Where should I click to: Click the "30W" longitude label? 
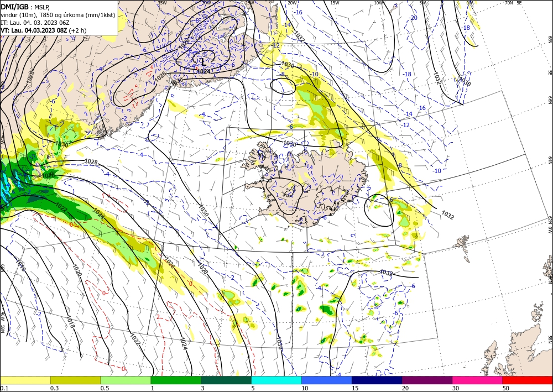206,3
